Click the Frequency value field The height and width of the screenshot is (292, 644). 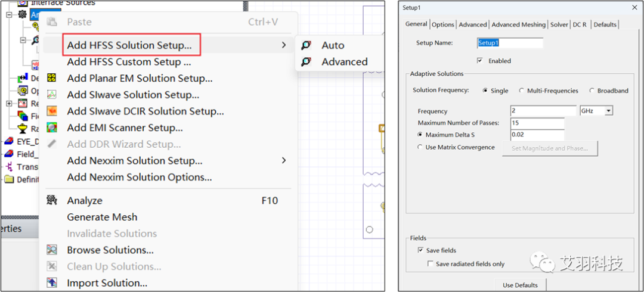544,111
